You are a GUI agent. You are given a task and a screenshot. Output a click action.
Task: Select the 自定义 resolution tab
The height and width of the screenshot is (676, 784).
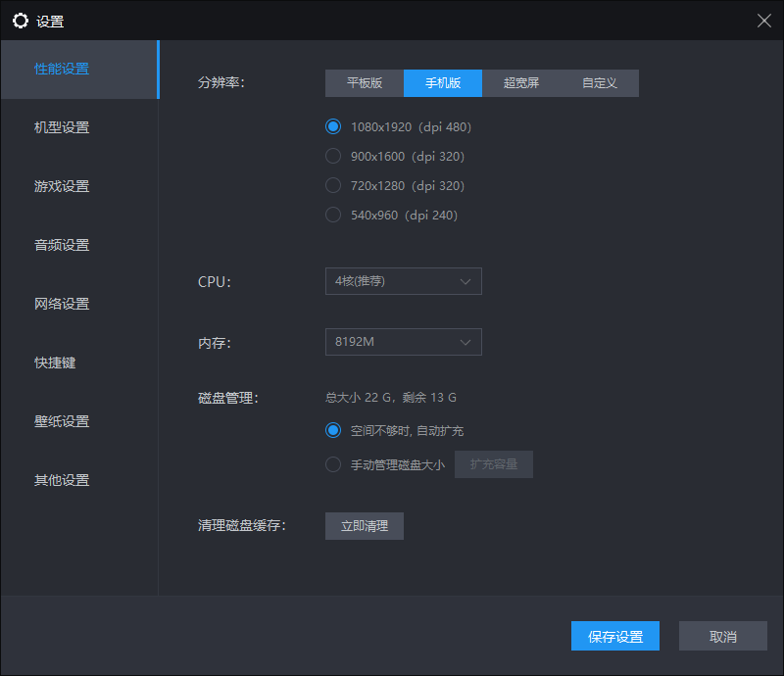coord(600,83)
